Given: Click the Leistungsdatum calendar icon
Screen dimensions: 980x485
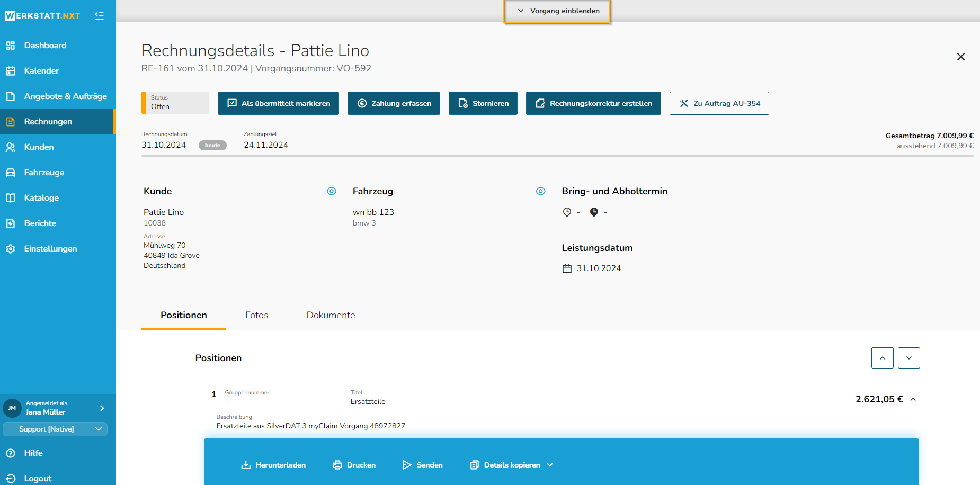Looking at the screenshot, I should click(567, 268).
